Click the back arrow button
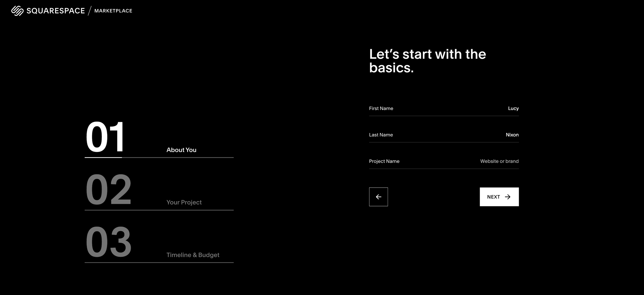Image resolution: width=644 pixels, height=295 pixels. (378, 197)
